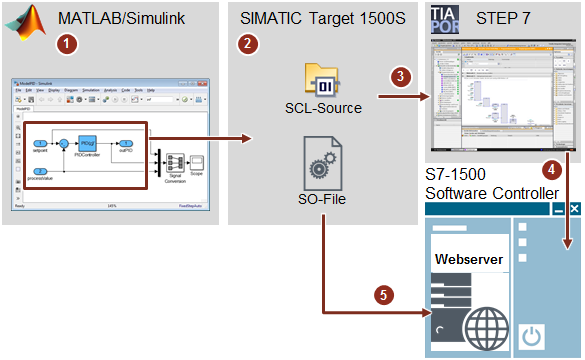Click the Build Model toolbar icon
The image size is (585, 360).
tap(199, 99)
